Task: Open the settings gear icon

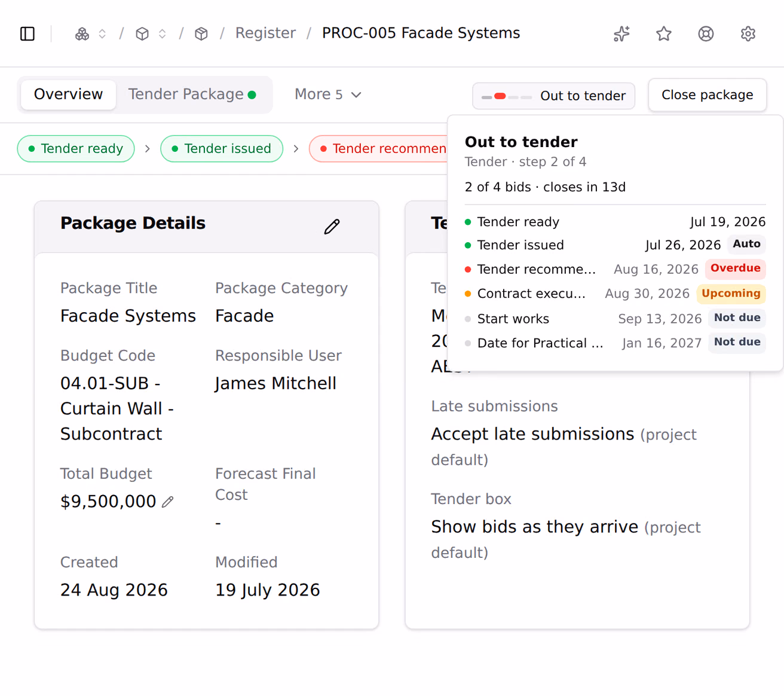Action: pos(748,34)
